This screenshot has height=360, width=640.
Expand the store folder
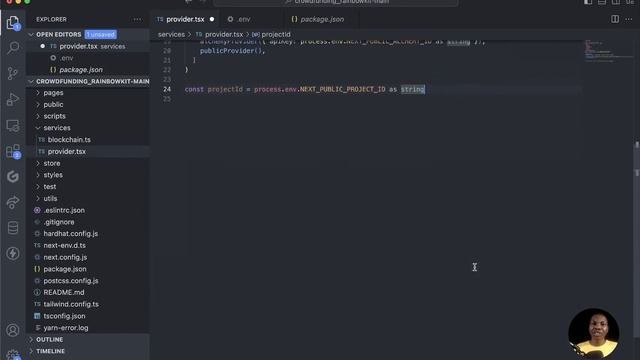pyautogui.click(x=52, y=163)
